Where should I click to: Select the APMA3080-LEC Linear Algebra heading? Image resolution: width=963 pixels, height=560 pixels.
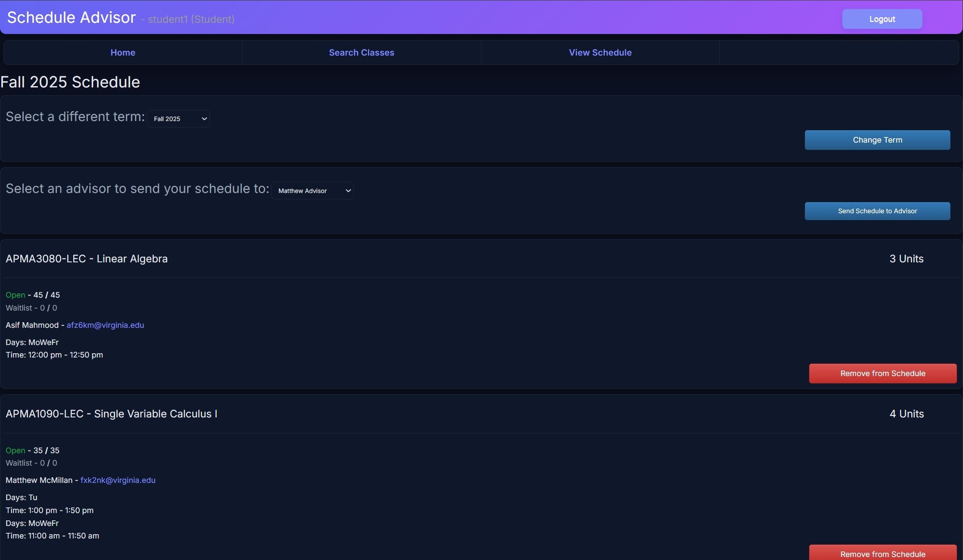click(x=87, y=259)
